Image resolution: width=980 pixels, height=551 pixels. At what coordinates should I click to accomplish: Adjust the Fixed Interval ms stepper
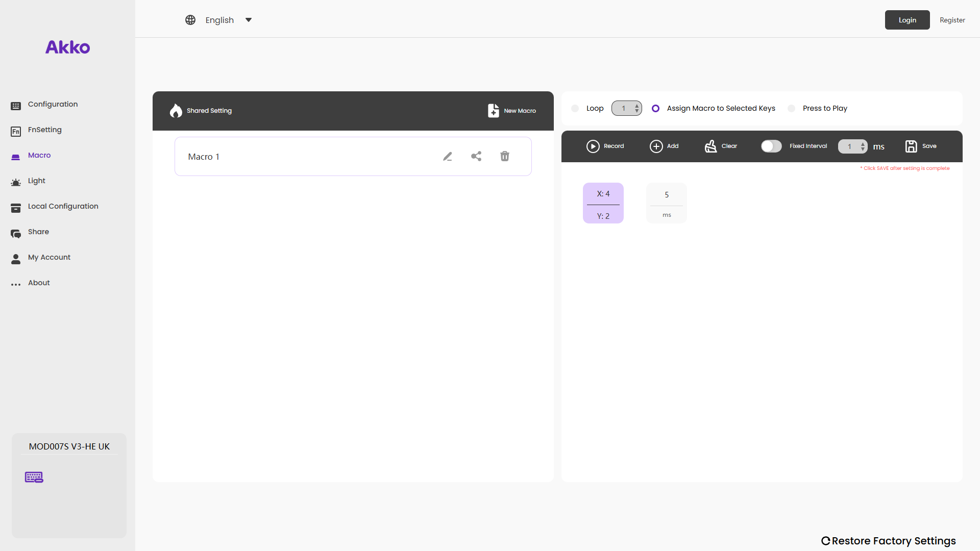pyautogui.click(x=852, y=146)
